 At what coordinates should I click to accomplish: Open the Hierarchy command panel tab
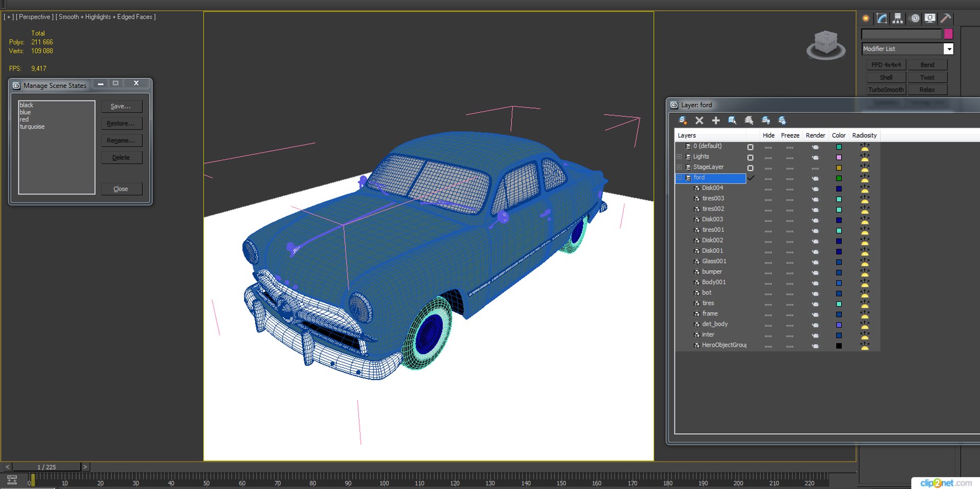898,18
